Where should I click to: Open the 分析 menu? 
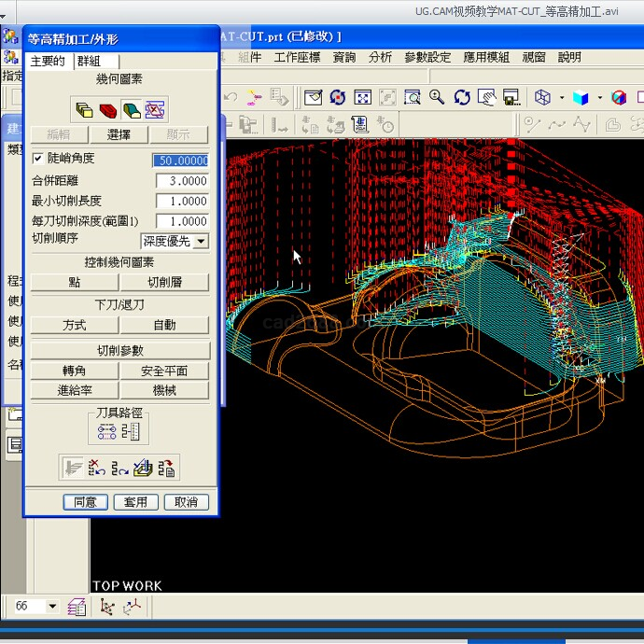[x=380, y=57]
